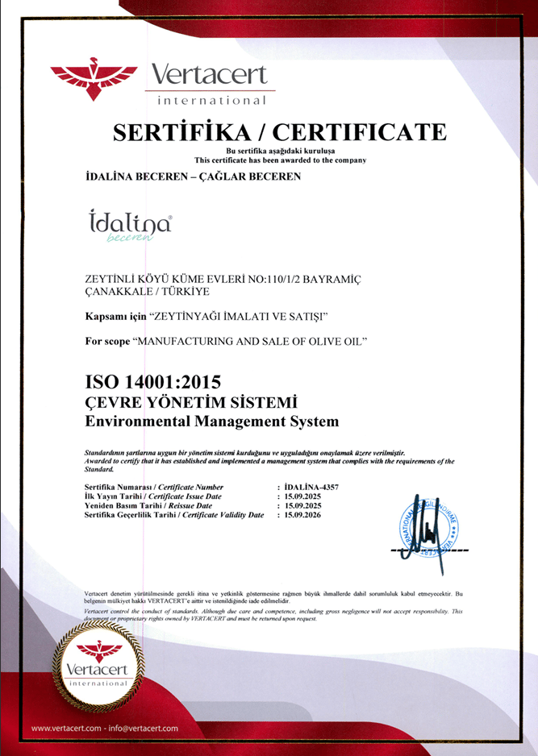Screen dimensions: 538x756
Task: Click the certificate number İDALİNA-4357
Action: (311, 487)
